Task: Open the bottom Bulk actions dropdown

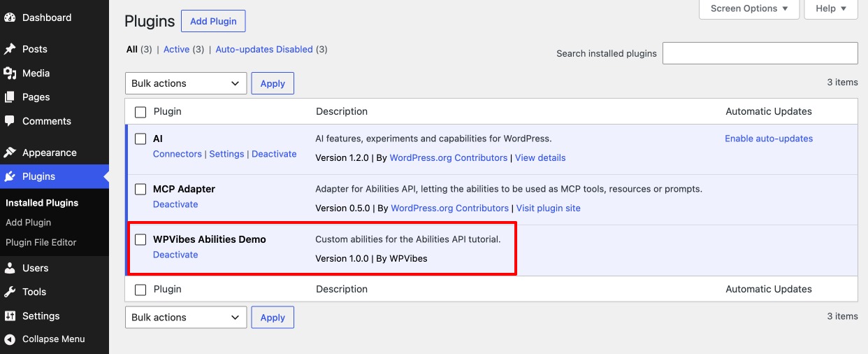Action: click(x=186, y=317)
